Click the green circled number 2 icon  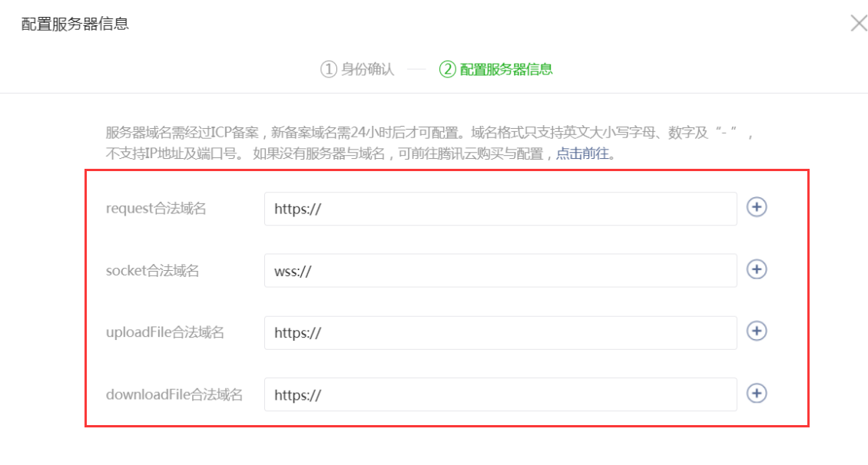pos(447,69)
